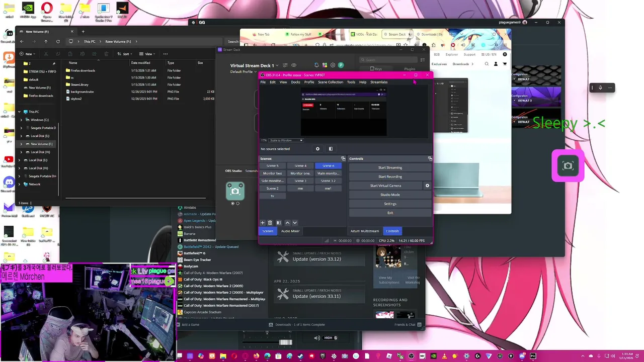Open source filters icon beside OBS gear
The width and height of the screenshot is (644, 362).
coord(331,149)
